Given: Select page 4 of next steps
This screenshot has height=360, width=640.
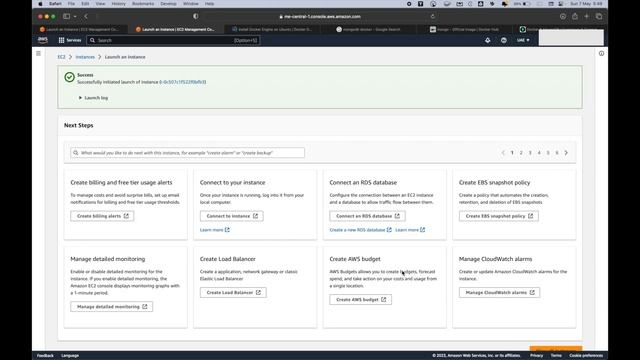Looking at the screenshot, I should [x=539, y=153].
